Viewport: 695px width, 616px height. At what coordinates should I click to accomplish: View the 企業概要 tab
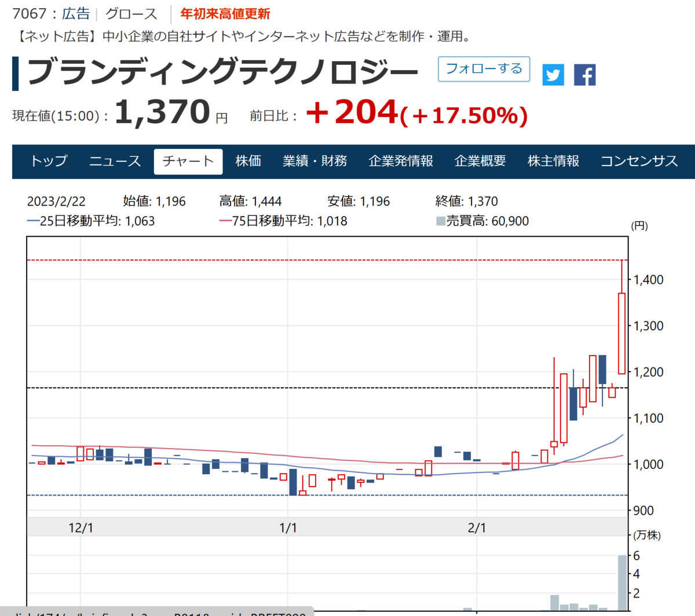coord(480,161)
